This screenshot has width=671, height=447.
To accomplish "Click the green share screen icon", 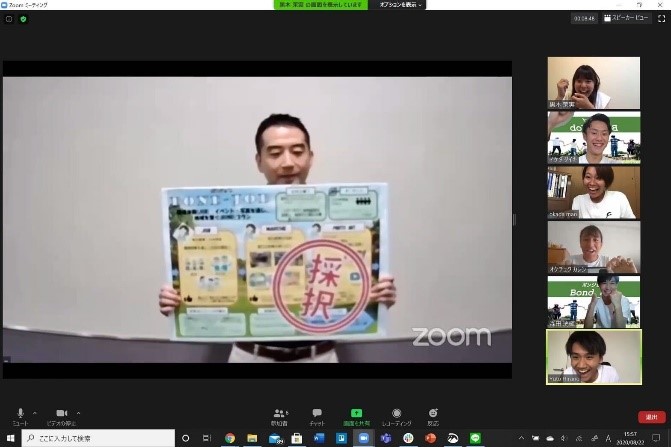I will [356, 413].
